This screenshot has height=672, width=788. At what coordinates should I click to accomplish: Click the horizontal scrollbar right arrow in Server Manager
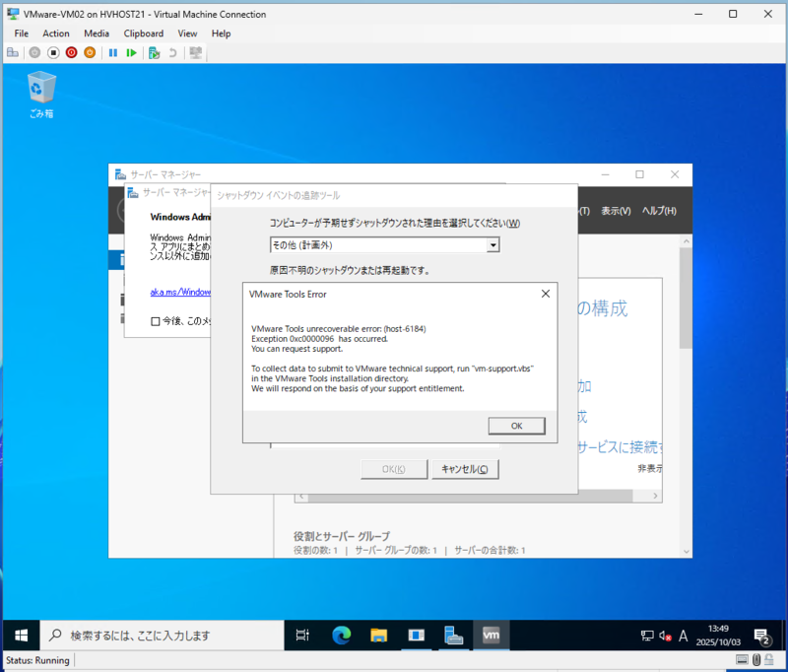[x=655, y=496]
